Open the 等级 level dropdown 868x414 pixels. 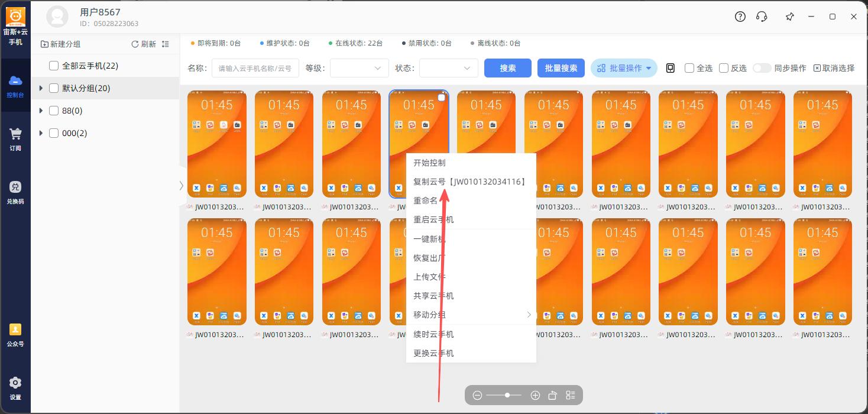coord(359,68)
